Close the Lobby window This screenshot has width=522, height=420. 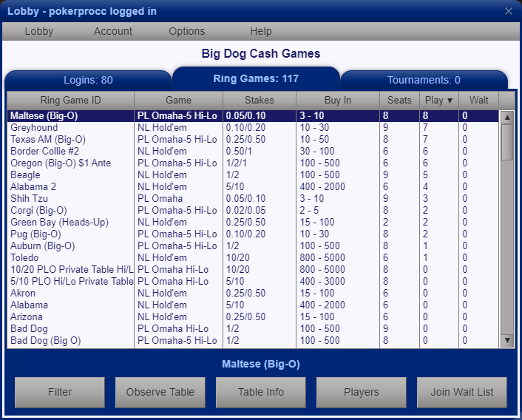point(508,11)
